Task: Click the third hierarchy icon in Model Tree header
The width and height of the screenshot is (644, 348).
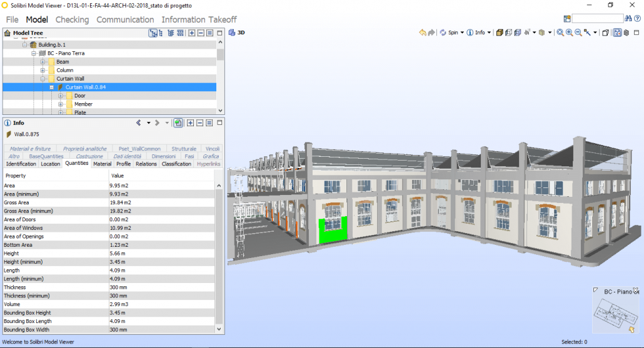Action: coord(171,33)
